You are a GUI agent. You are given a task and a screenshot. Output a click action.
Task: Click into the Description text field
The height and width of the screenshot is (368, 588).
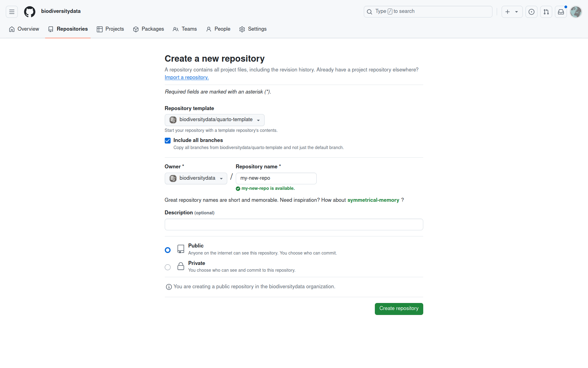294,224
